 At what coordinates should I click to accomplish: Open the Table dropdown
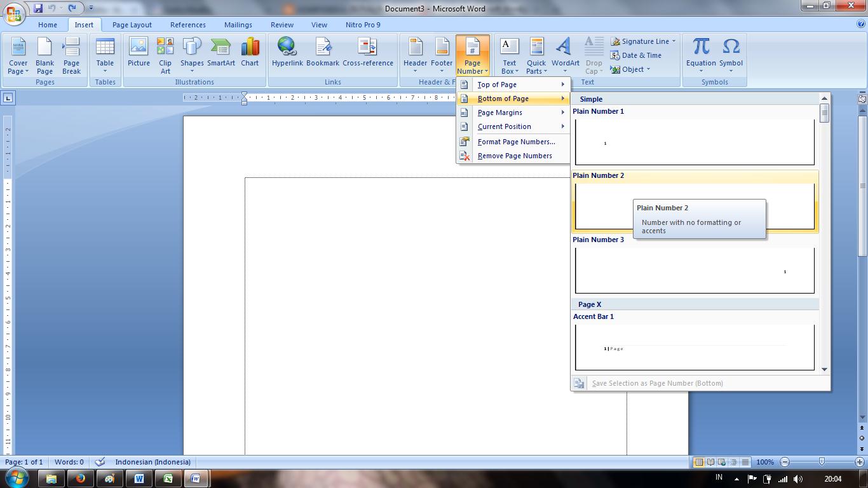pos(105,56)
